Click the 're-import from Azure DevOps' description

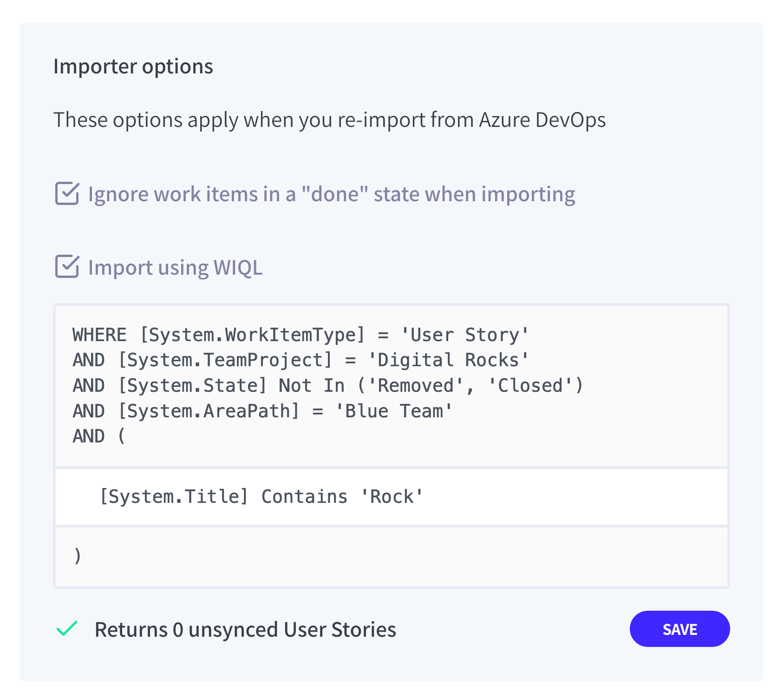coord(329,120)
